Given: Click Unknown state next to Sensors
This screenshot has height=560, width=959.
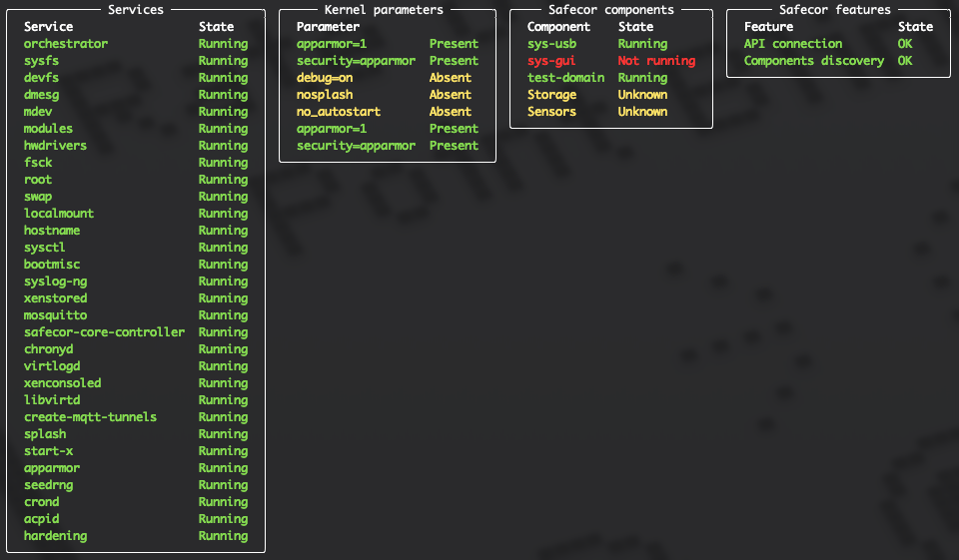Looking at the screenshot, I should click(642, 112).
